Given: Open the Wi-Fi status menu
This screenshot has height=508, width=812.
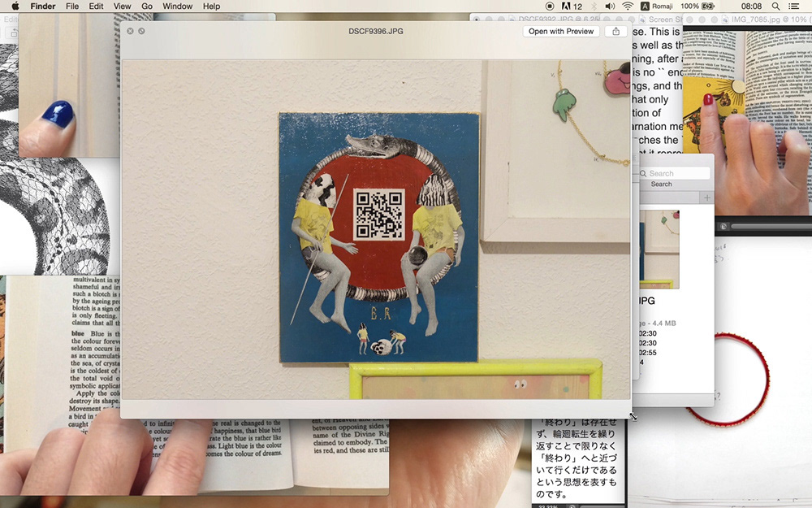Looking at the screenshot, I should pyautogui.click(x=628, y=7).
